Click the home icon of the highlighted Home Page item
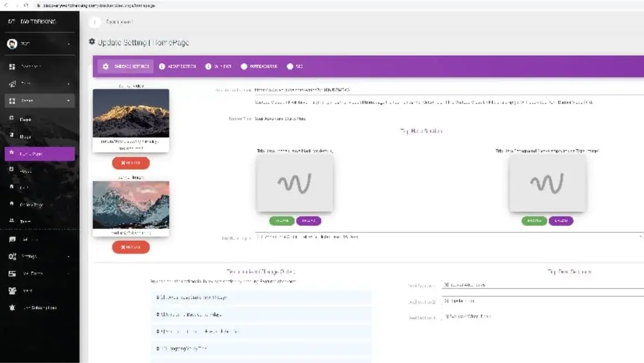 point(12,153)
